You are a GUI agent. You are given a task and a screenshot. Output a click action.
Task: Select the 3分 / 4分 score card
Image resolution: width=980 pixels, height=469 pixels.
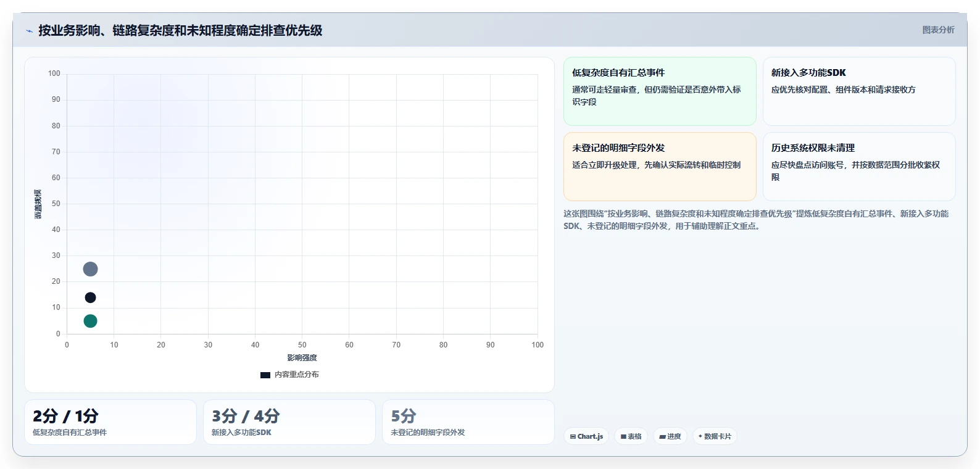click(x=289, y=422)
